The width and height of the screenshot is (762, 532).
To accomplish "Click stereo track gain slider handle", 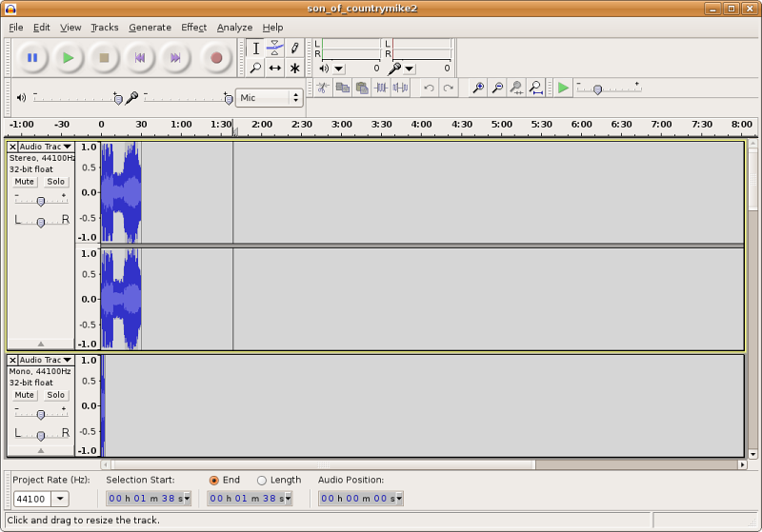I will [41, 201].
